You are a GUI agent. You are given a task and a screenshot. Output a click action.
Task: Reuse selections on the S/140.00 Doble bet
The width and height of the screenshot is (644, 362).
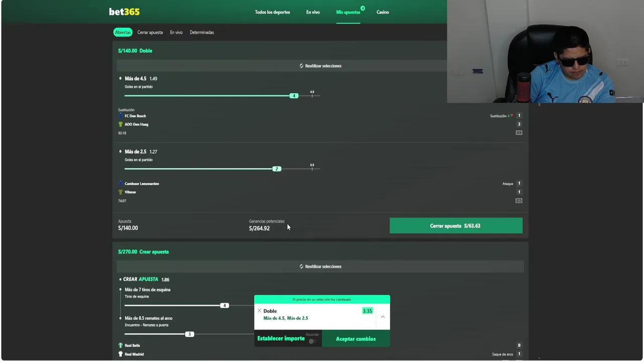click(320, 66)
